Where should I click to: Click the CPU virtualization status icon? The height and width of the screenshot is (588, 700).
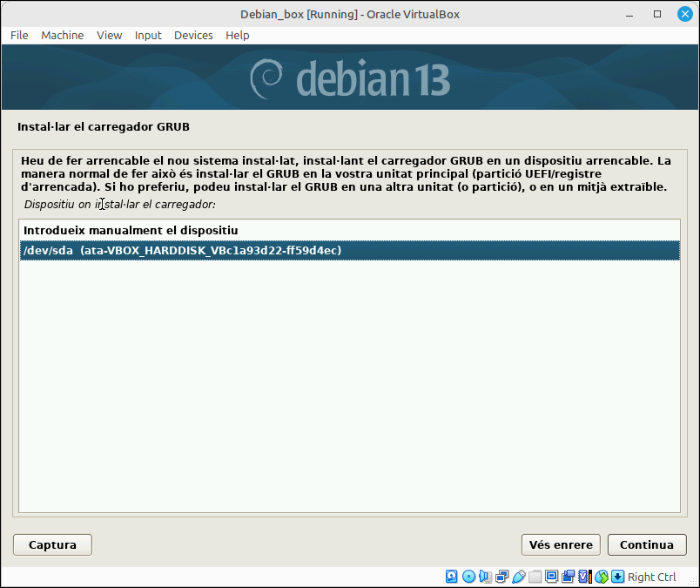(x=584, y=577)
